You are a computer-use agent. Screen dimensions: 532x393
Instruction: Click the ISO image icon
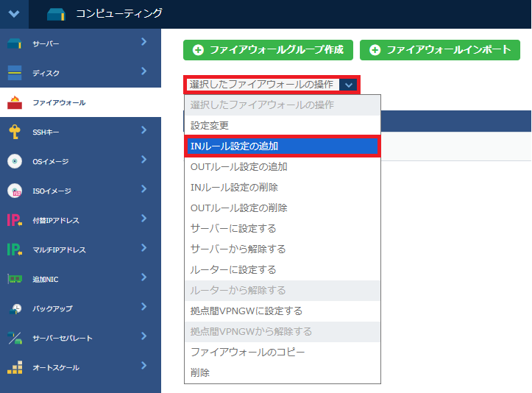[x=15, y=191]
